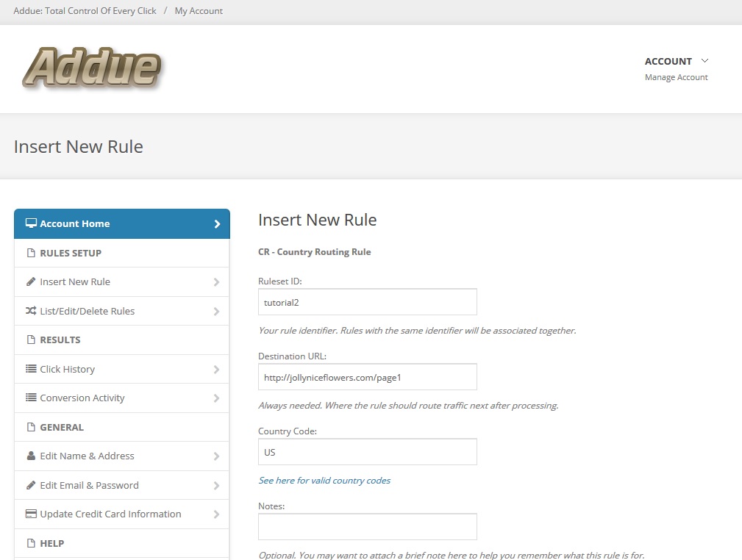
Task: Open Manage Account under the ACCOUNT menu
Action: pos(676,76)
